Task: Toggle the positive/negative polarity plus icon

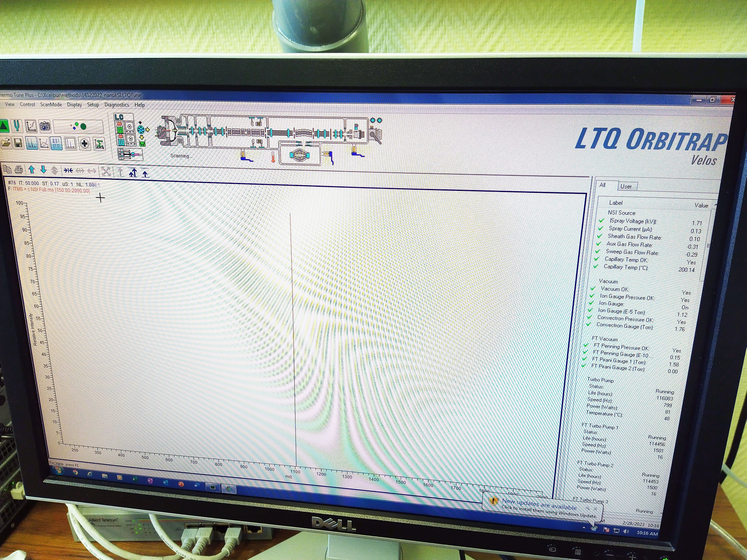Action: point(84,144)
